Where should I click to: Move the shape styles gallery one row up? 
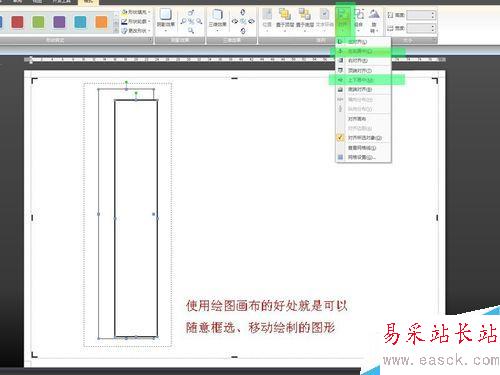tap(116, 14)
